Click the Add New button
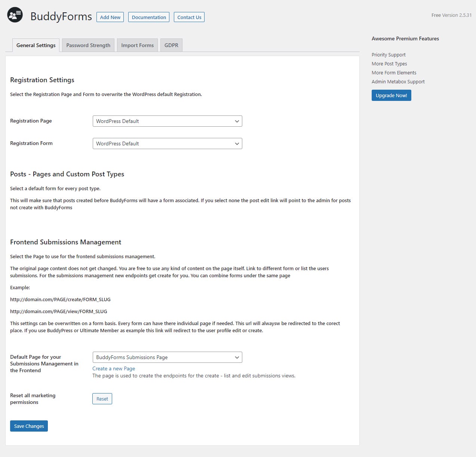 (110, 17)
